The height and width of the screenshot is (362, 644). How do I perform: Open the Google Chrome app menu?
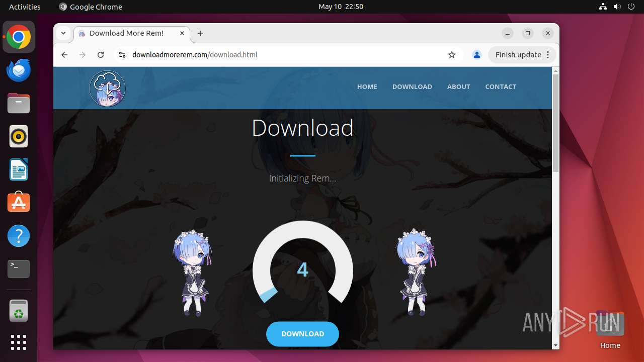pyautogui.click(x=91, y=7)
